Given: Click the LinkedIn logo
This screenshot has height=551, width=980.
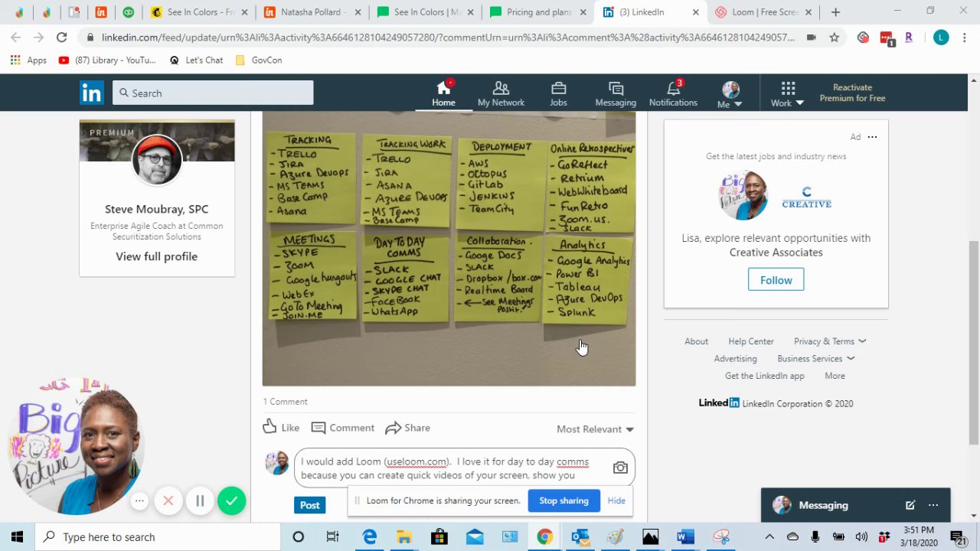Looking at the screenshot, I should click(x=91, y=93).
